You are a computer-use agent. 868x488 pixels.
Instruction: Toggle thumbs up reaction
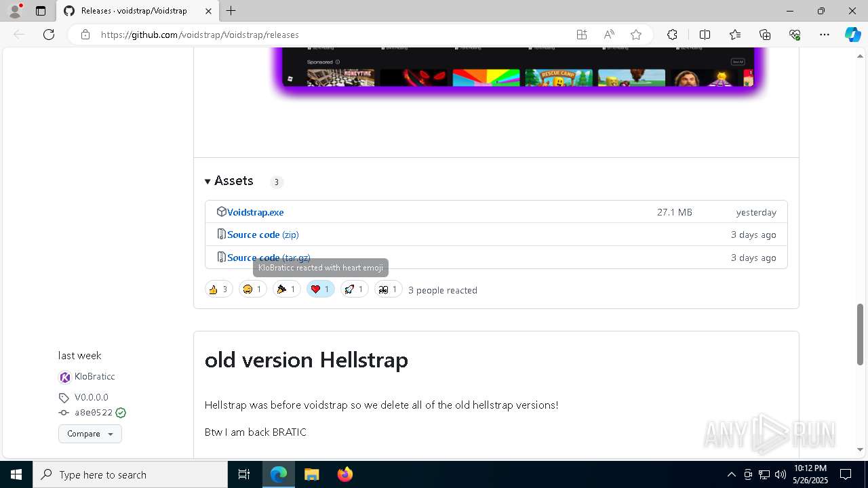pos(218,289)
